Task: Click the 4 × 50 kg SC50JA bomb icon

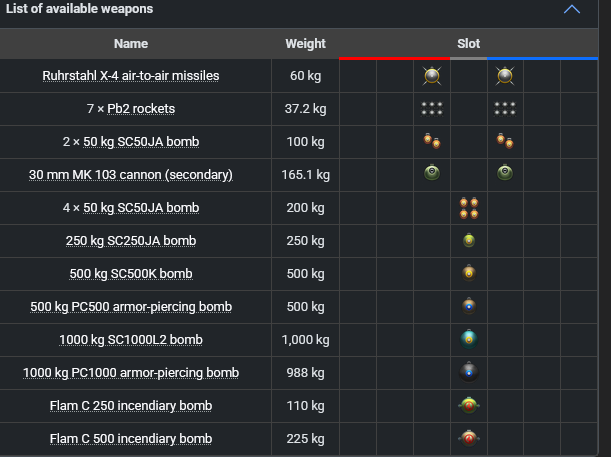Action: (469, 207)
